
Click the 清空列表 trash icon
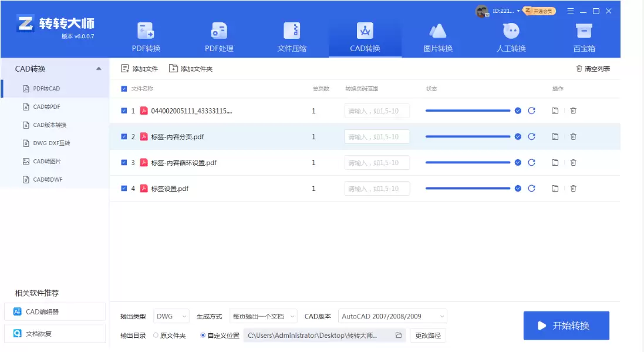579,69
